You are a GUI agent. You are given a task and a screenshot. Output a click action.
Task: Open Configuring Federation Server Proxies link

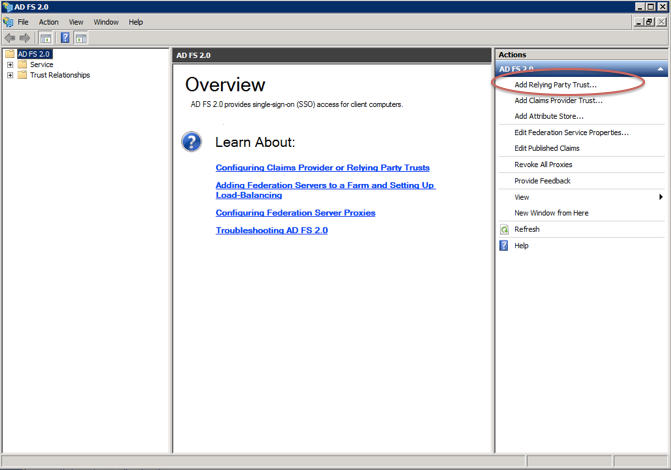295,213
